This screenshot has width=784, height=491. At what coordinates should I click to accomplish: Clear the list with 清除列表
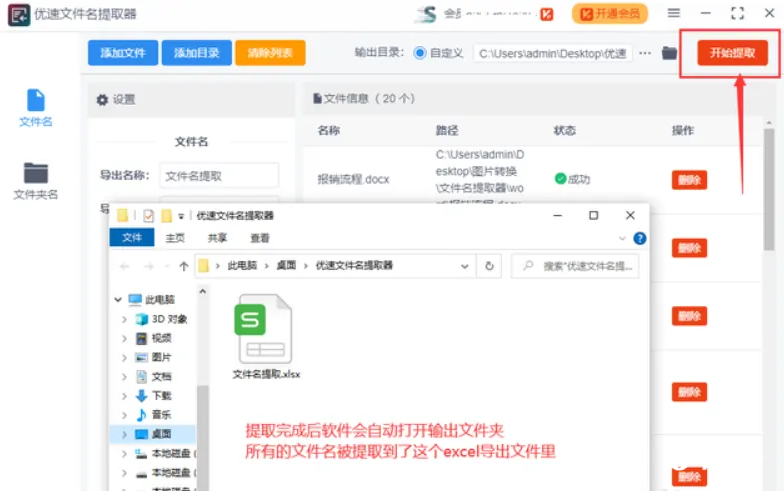tap(270, 53)
